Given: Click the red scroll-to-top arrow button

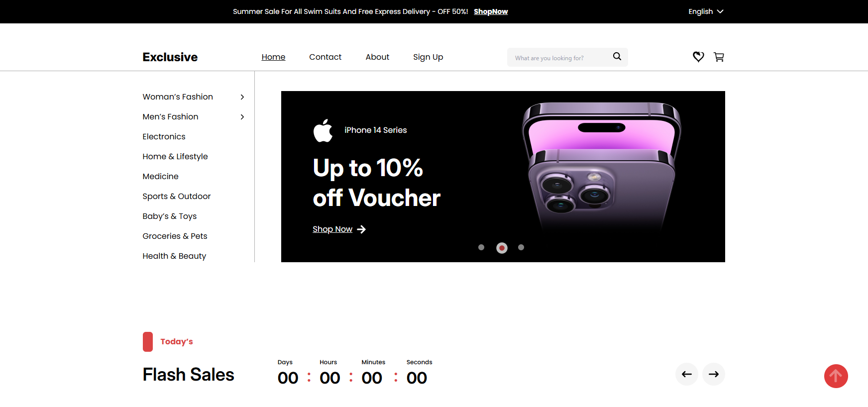Looking at the screenshot, I should click(836, 376).
